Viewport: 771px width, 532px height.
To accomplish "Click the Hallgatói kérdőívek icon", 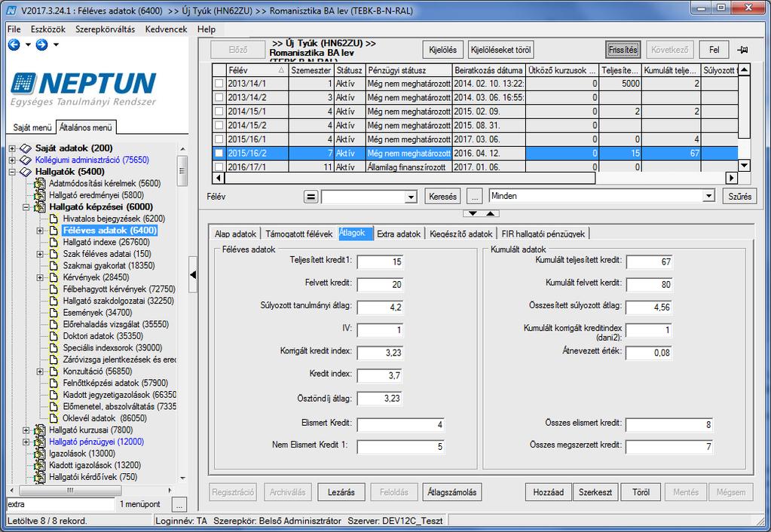I will (x=39, y=477).
